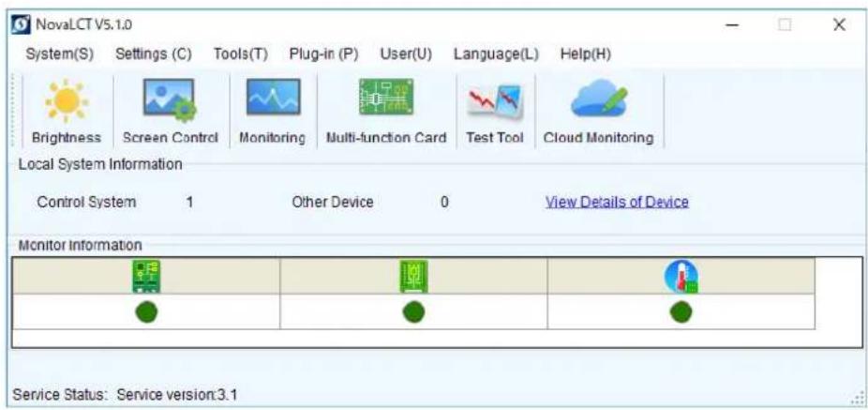
Task: Click the window resize grip in bottom corner
Action: [860, 398]
